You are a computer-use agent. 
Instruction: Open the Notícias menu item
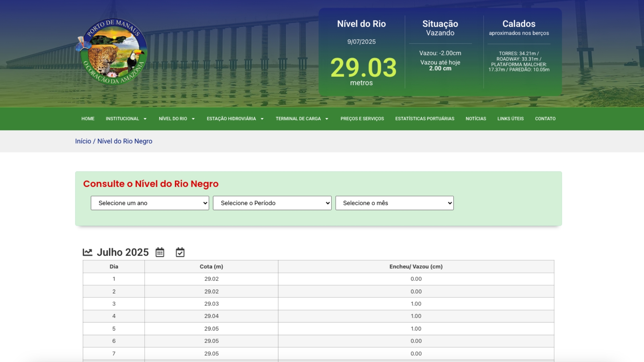tap(476, 119)
